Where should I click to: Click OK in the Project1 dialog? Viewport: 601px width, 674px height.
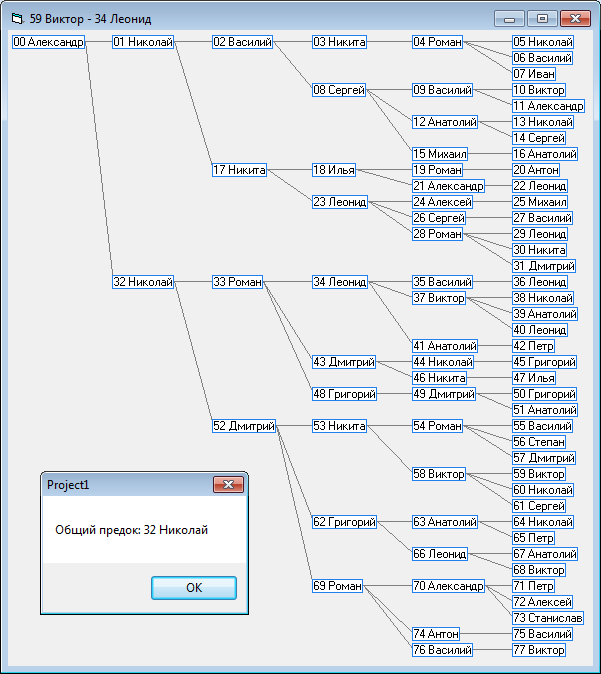(x=194, y=588)
